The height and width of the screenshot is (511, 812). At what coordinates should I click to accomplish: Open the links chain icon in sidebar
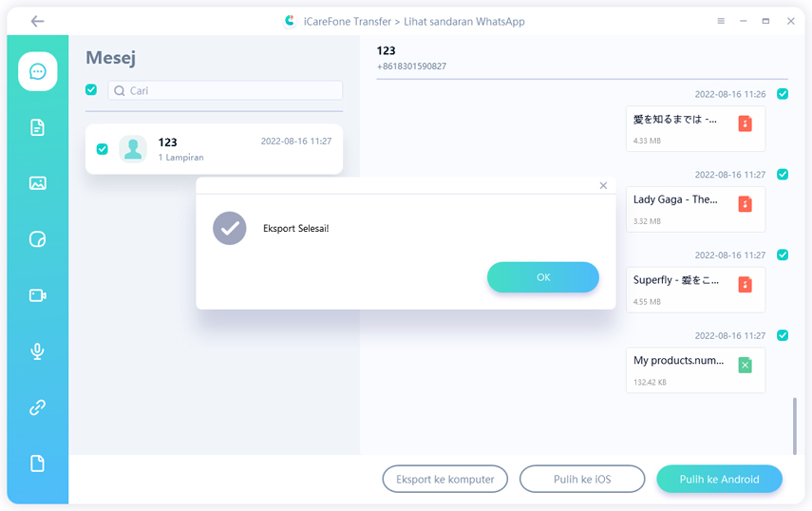click(37, 407)
